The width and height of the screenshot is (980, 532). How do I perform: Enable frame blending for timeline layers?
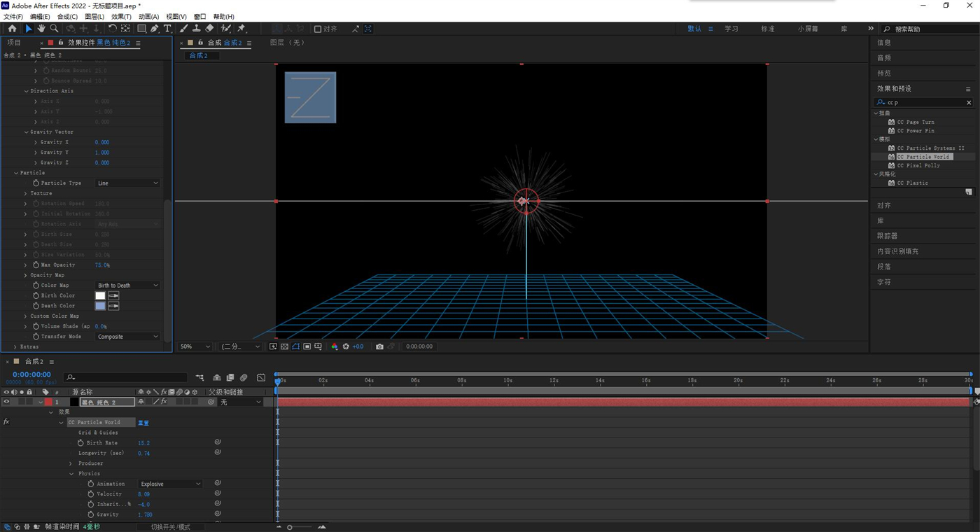pyautogui.click(x=230, y=378)
